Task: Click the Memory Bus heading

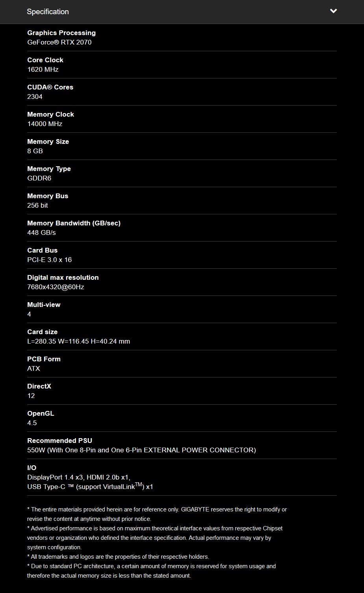Action: click(48, 196)
